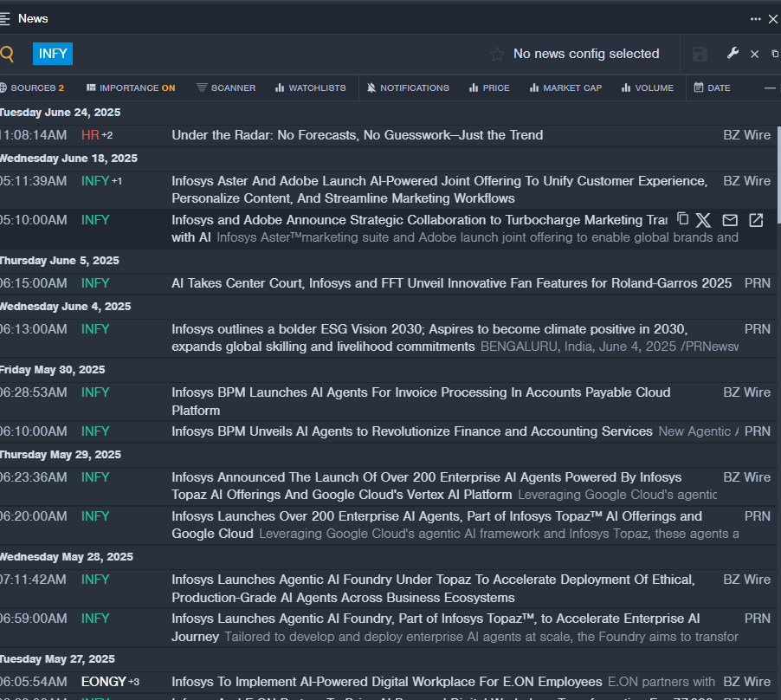Share Adobe collaboration story on X
This screenshot has width=781, height=700.
pos(703,220)
